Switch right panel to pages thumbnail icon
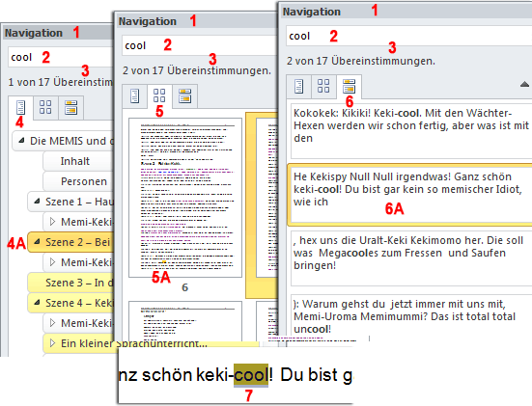 [x=323, y=86]
